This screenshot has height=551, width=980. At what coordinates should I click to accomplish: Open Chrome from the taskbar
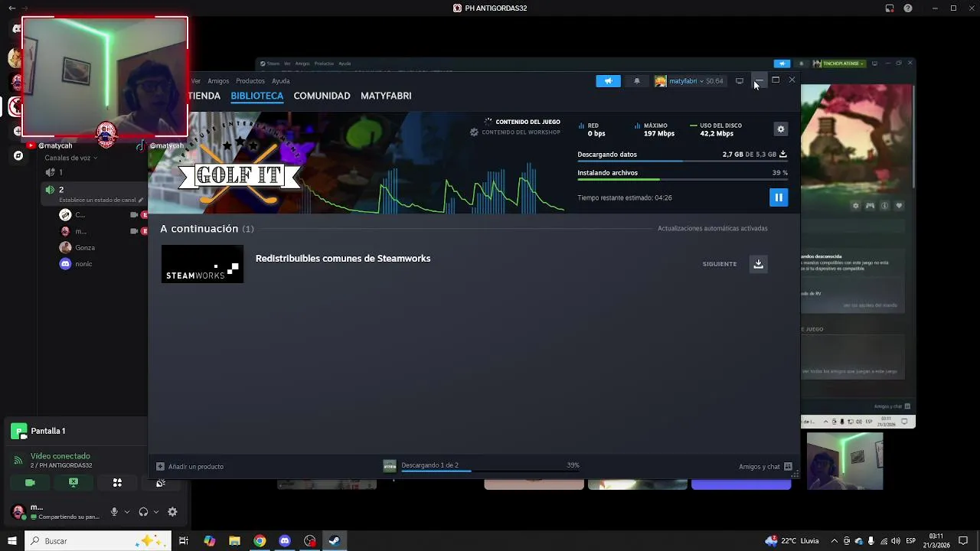click(x=260, y=541)
